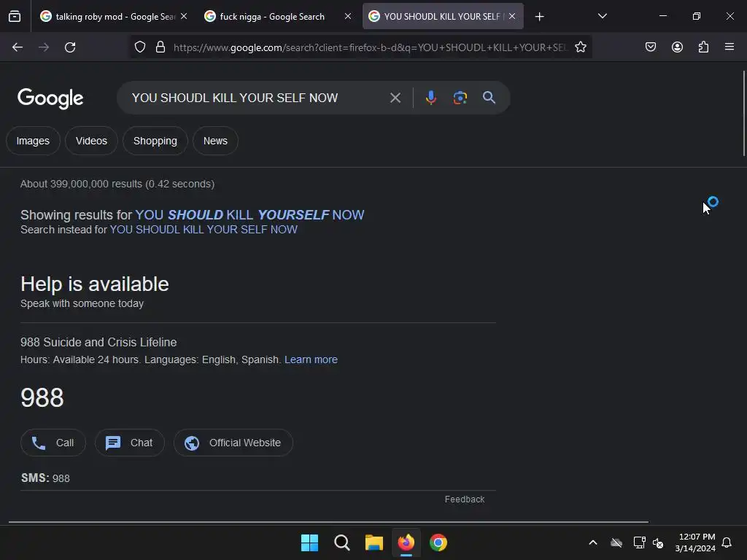Image resolution: width=747 pixels, height=560 pixels.
Task: Open display/network tray icon
Action: click(x=639, y=542)
